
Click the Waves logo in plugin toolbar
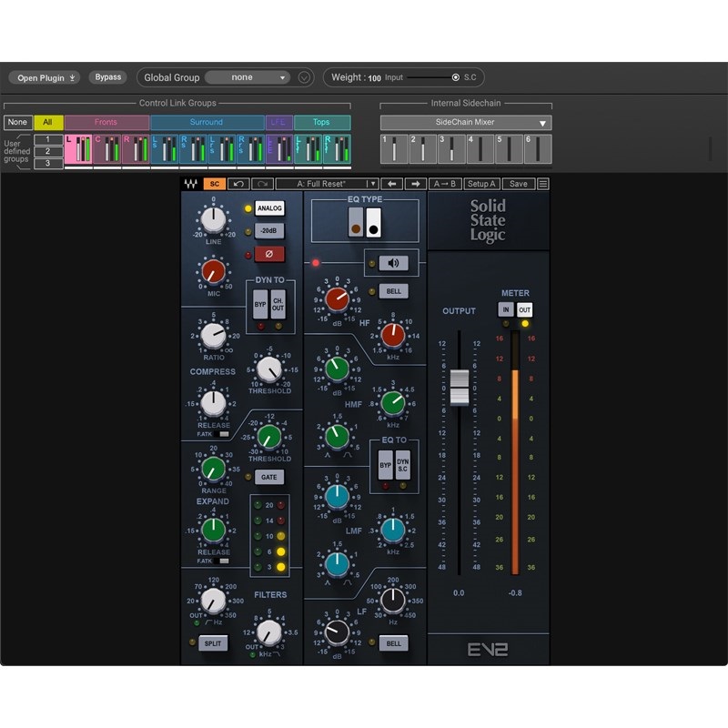(190, 184)
